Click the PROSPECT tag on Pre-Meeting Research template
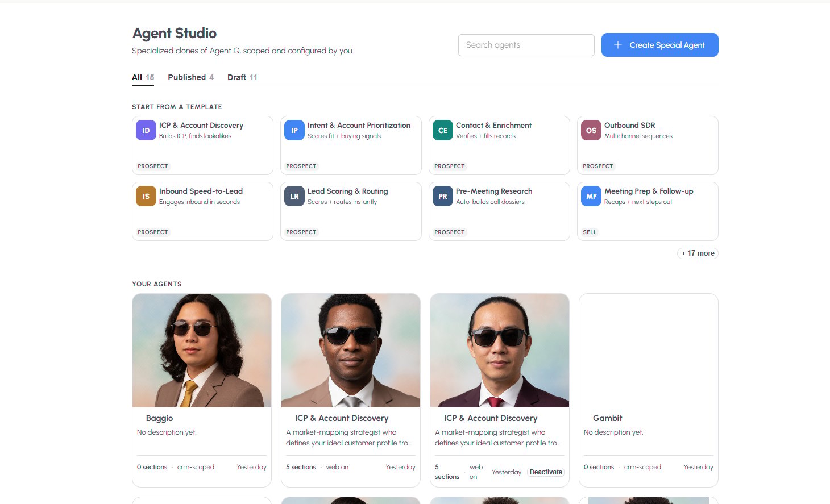The image size is (830, 504). point(449,232)
